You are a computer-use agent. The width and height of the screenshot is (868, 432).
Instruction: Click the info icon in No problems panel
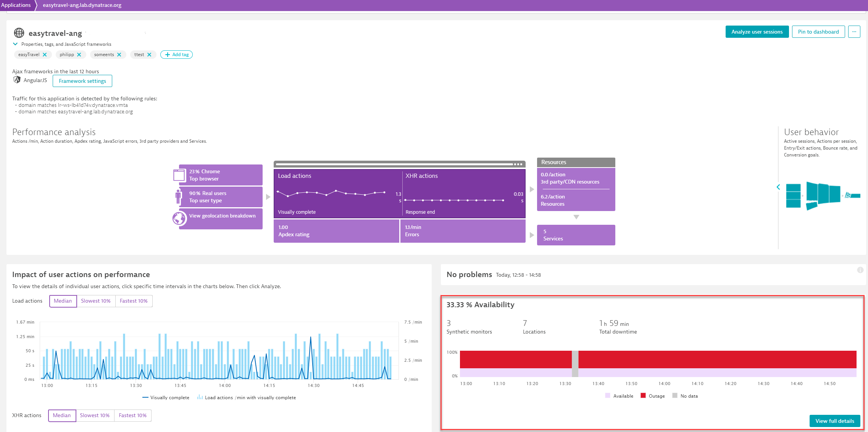click(x=860, y=270)
